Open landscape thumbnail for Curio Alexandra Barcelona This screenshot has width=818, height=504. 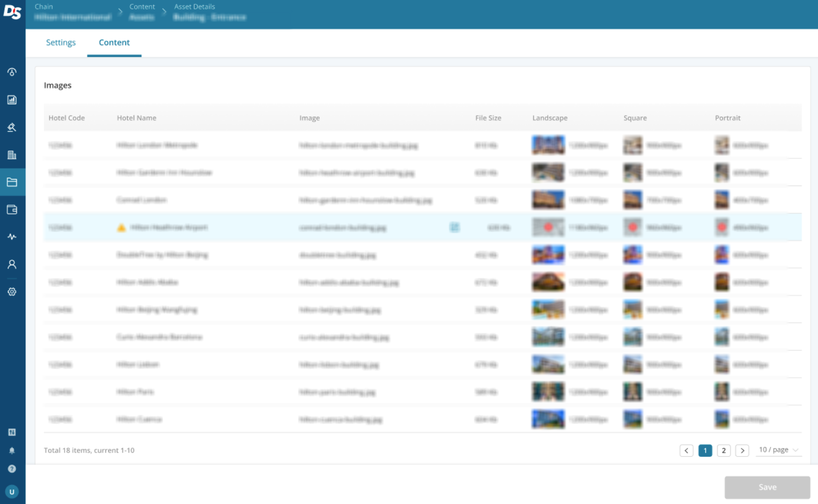(548, 337)
